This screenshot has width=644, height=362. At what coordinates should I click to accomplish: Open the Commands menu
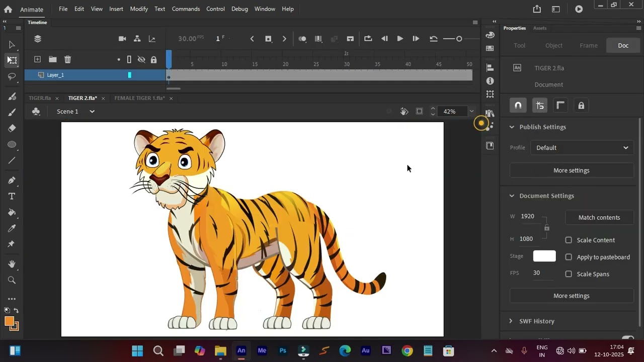186,9
